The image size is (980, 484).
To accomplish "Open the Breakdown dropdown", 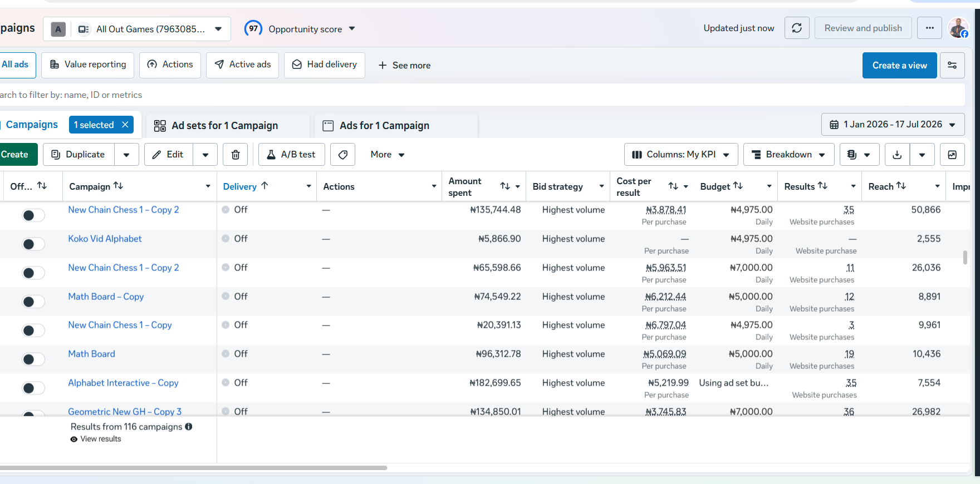I will pos(788,155).
